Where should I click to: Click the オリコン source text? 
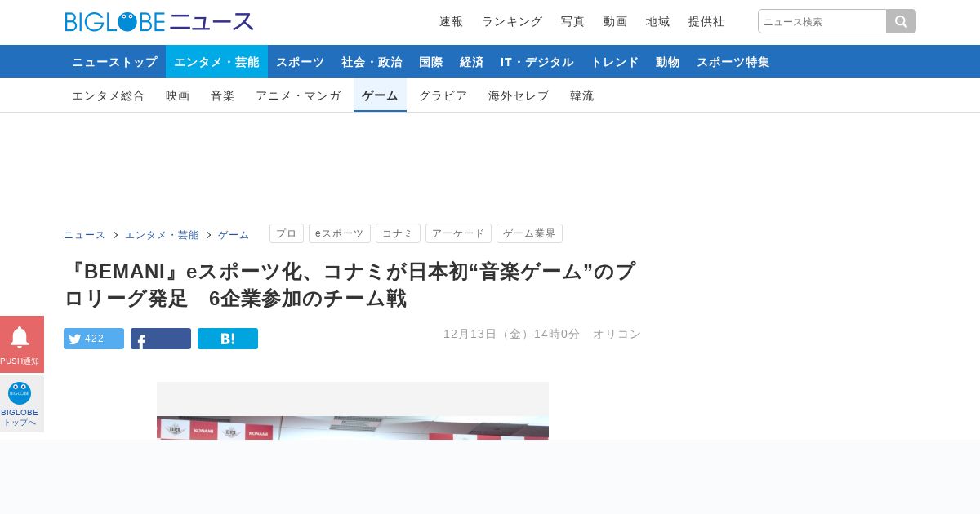[x=617, y=335]
